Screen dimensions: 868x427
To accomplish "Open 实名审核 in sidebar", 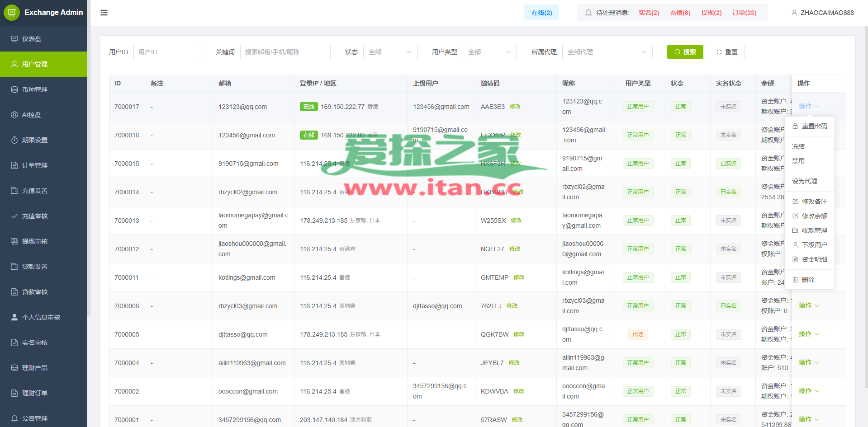I will click(43, 343).
